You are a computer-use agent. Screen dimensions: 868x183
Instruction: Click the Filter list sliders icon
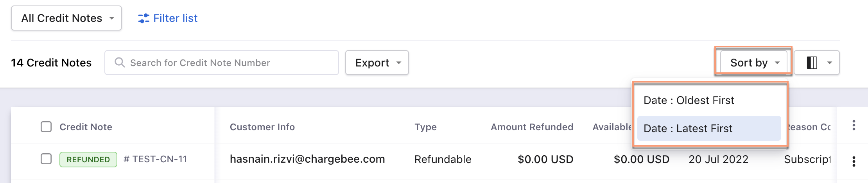[x=143, y=18]
